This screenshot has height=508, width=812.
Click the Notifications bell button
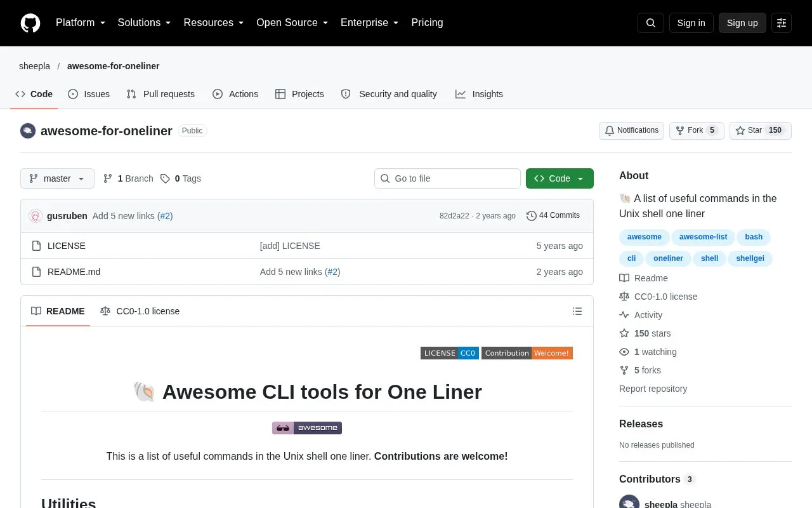point(631,131)
